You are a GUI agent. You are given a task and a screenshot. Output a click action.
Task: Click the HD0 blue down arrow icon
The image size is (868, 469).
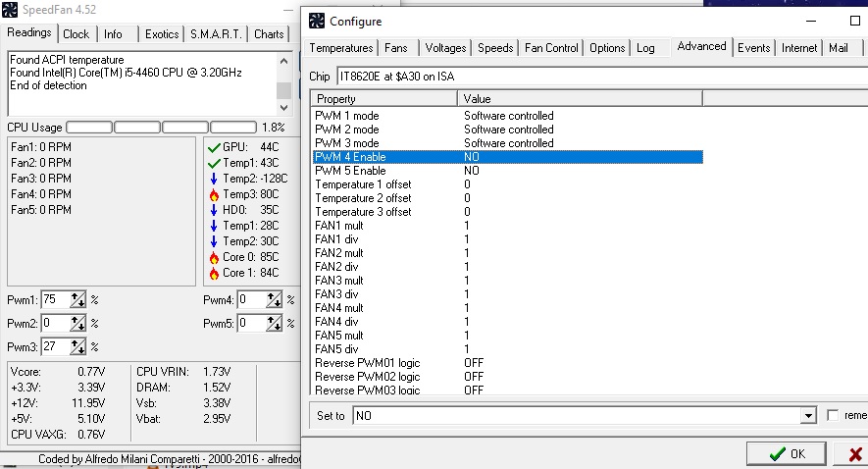[214, 210]
